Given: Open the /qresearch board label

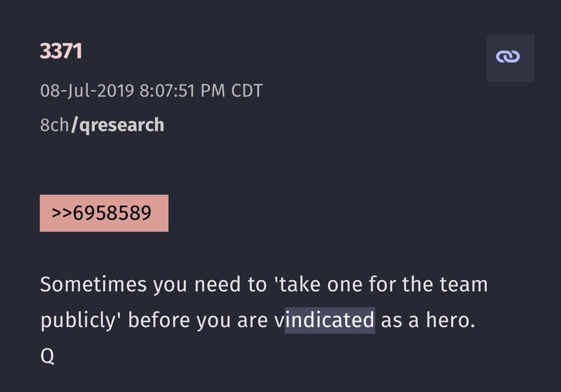Looking at the screenshot, I should pyautogui.click(x=118, y=125).
